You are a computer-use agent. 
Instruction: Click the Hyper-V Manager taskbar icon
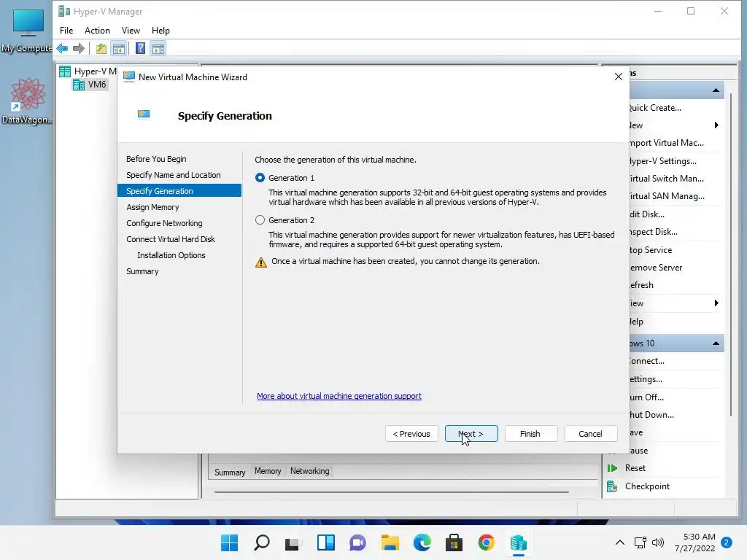(519, 542)
